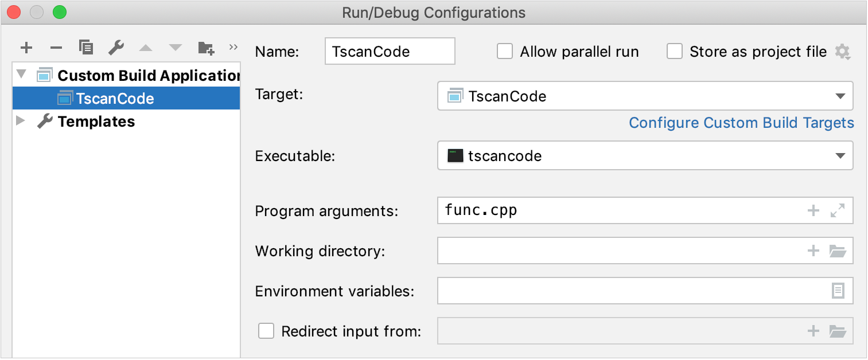Click the gear icon near Store as project file
The image size is (868, 360).
click(843, 51)
